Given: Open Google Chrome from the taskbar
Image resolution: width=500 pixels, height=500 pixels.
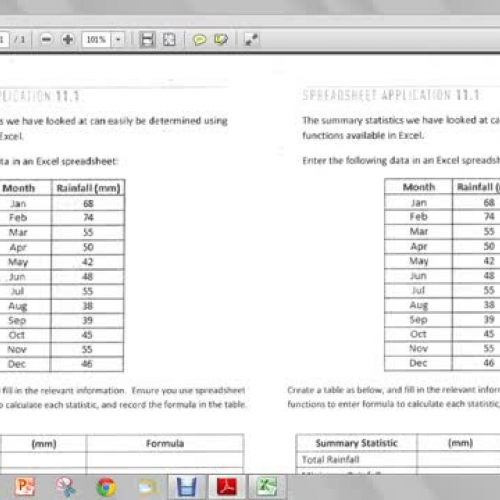Looking at the screenshot, I should click(x=106, y=487).
